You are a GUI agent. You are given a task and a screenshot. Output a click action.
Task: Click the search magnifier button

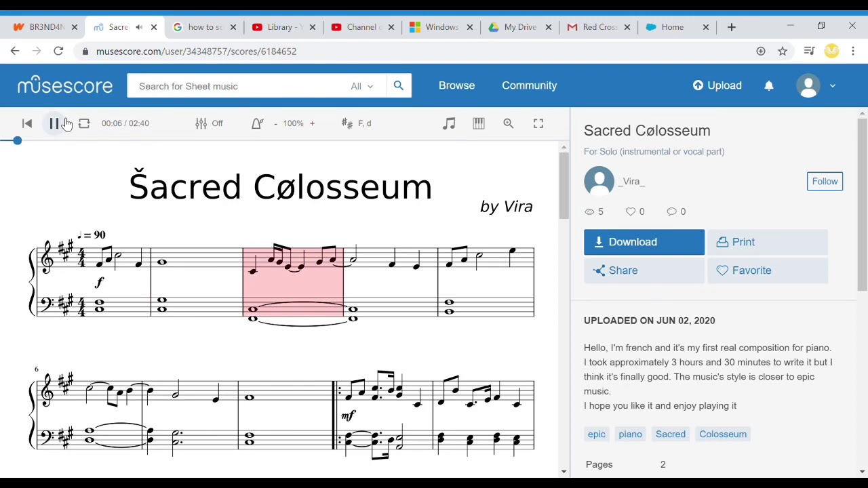pos(399,86)
